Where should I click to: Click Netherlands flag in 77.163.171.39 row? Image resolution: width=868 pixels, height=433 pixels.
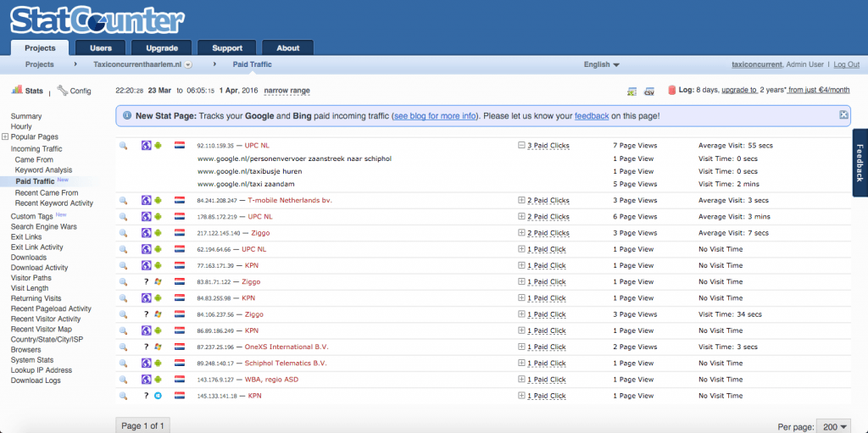(180, 266)
